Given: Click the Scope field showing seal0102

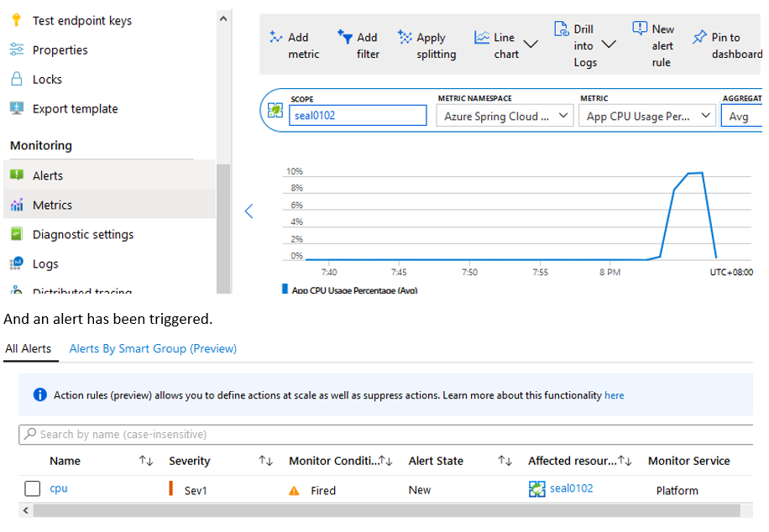Looking at the screenshot, I should (x=358, y=115).
